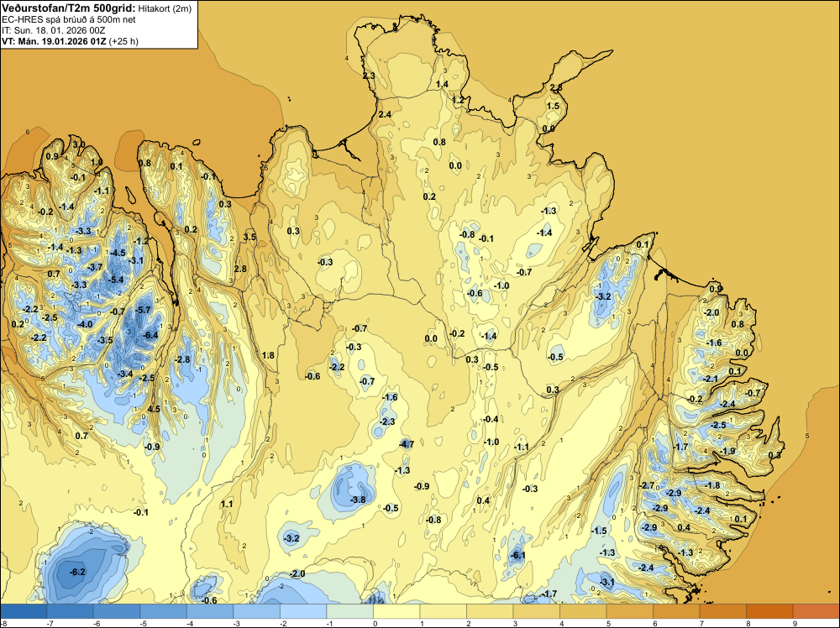Click the -3.7 temperature label

tap(95, 267)
